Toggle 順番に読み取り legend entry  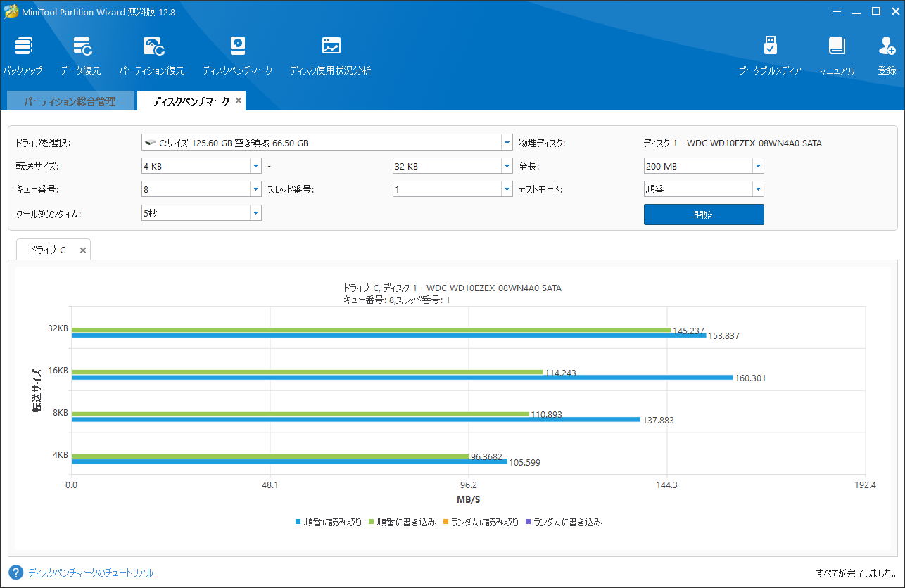point(329,522)
